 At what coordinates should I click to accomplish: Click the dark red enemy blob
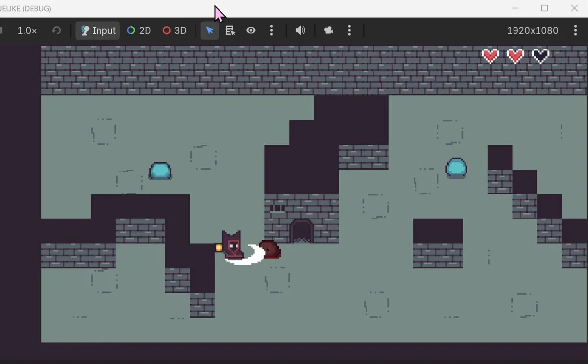(269, 249)
